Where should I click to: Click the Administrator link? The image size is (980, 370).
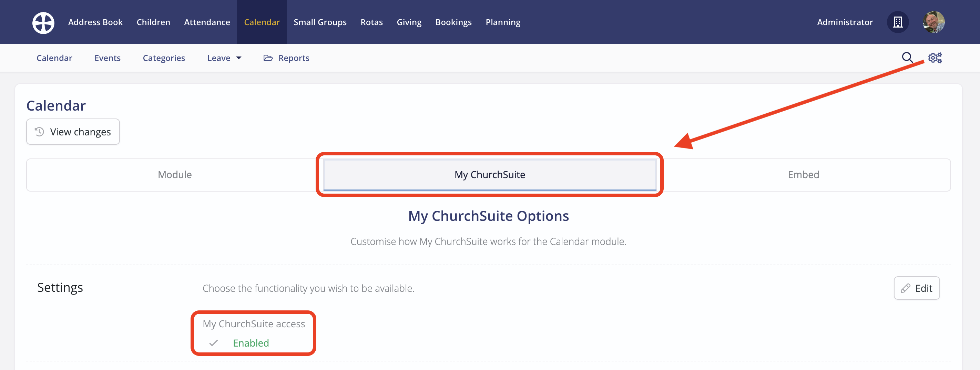[845, 22]
